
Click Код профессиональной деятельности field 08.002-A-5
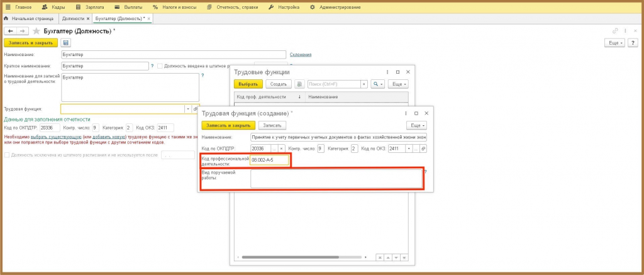[269, 160]
